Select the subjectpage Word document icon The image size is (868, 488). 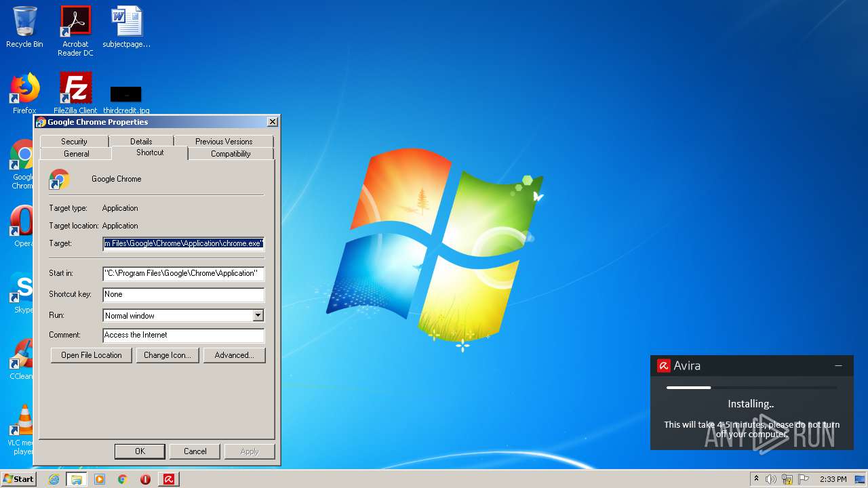point(126,27)
